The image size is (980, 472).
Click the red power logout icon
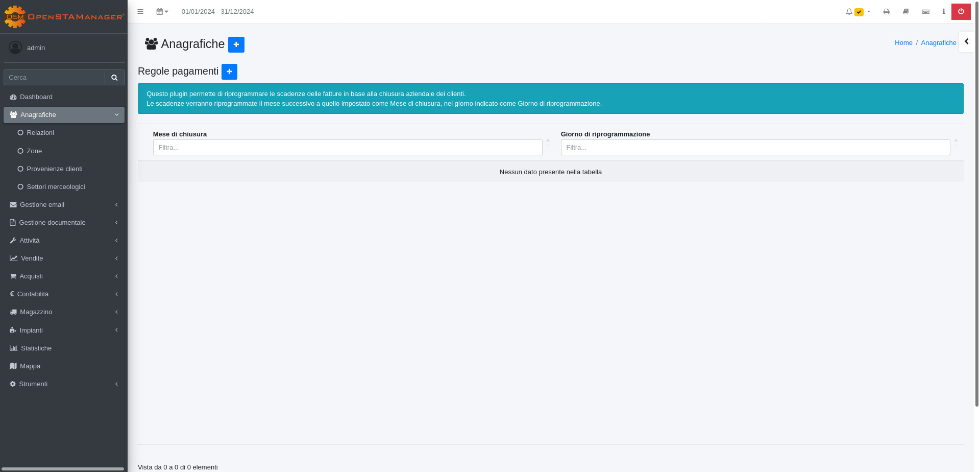pos(961,12)
